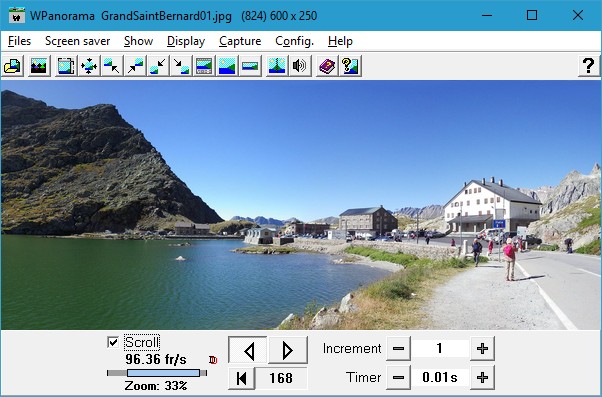Click the picture with control bar icon

pos(204,66)
